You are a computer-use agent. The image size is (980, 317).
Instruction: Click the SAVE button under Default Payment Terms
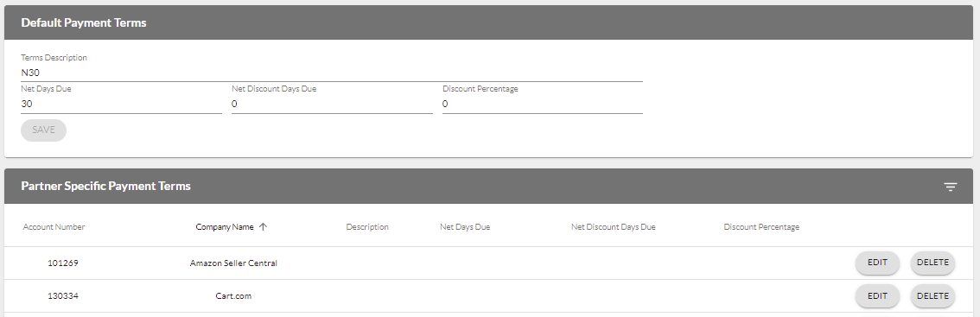click(44, 130)
